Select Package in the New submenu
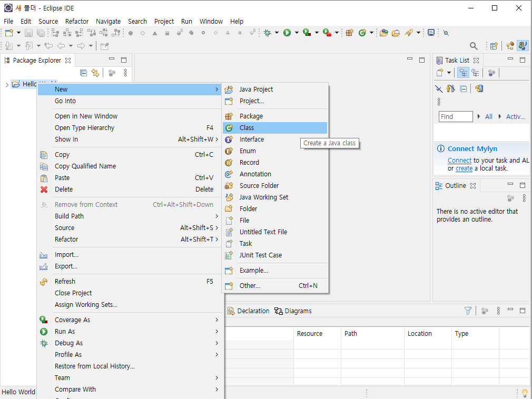 (x=275, y=116)
